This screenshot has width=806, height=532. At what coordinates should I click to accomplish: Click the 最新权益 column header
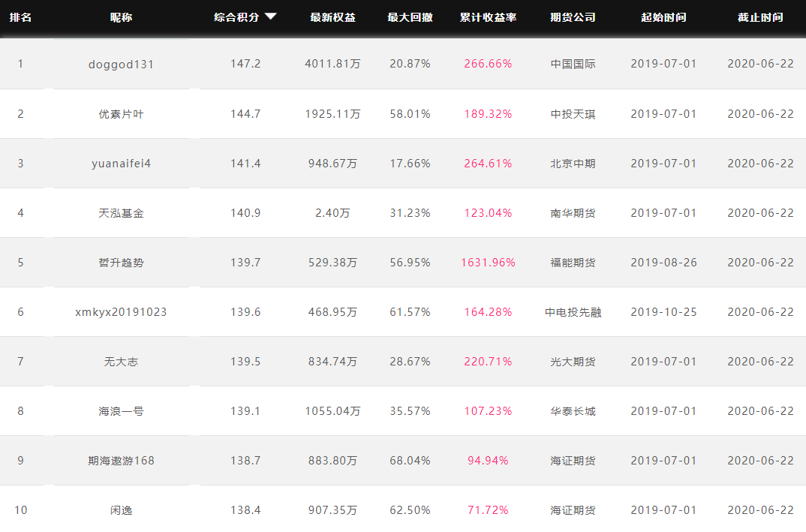coord(332,17)
